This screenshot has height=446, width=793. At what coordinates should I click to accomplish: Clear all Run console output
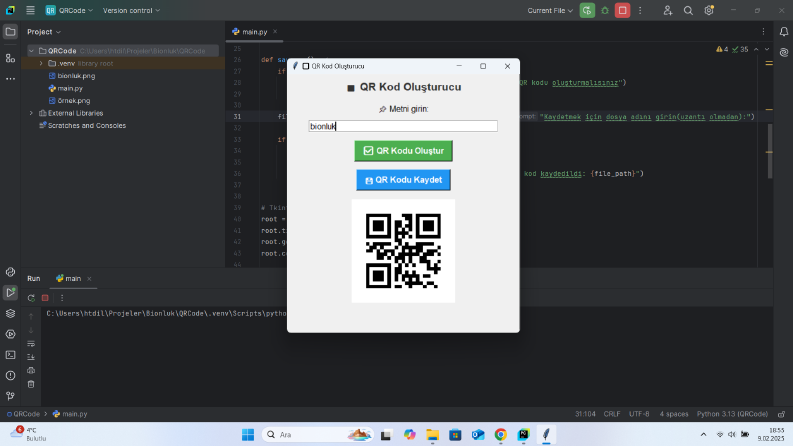click(x=31, y=384)
